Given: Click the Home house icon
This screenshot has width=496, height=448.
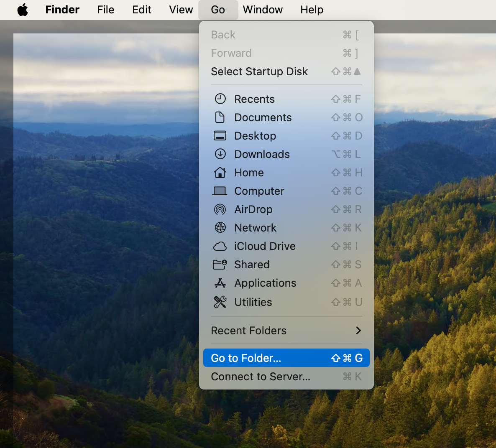Looking at the screenshot, I should pos(220,172).
